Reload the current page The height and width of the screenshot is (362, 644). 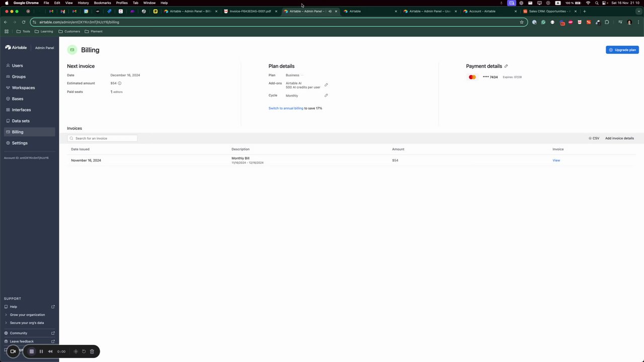click(24, 22)
